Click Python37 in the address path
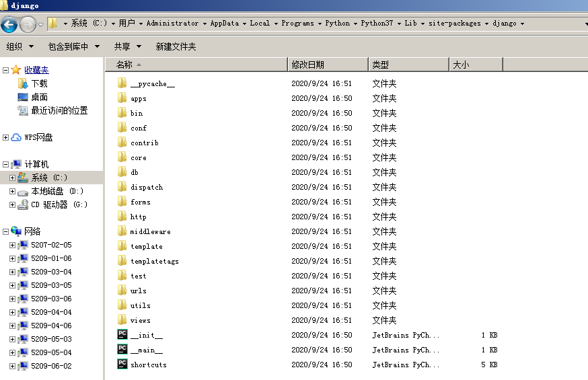This screenshot has height=380, width=588. pos(377,24)
